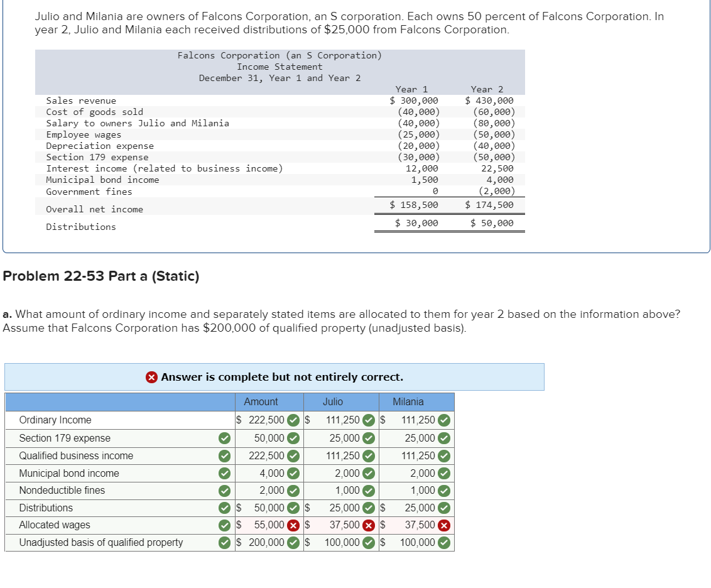
Task: Click the 'Ordinary Income' row label
Action: click(55, 420)
